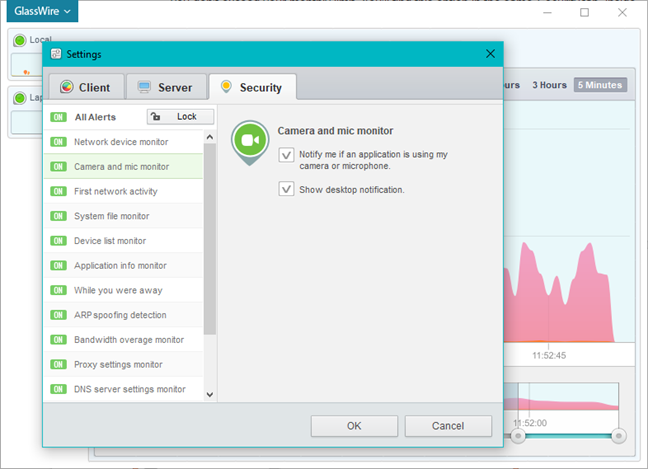Toggle First network activity ON switch
648x469 pixels.
pyautogui.click(x=58, y=191)
